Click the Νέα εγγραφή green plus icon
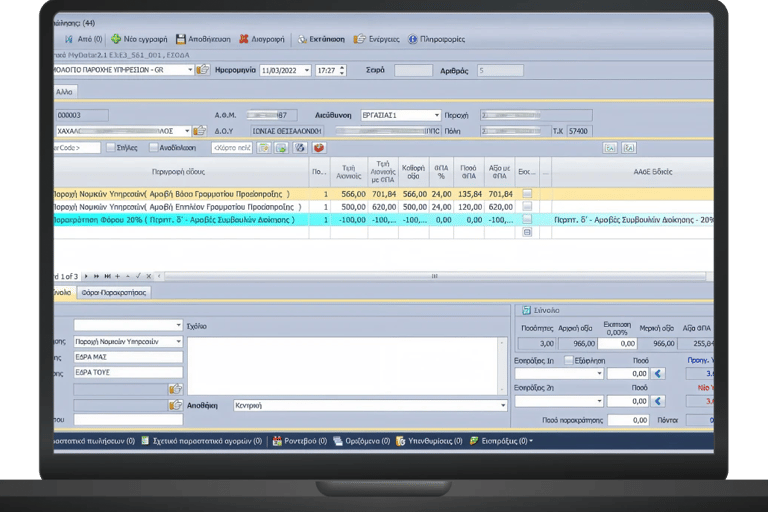 117,39
